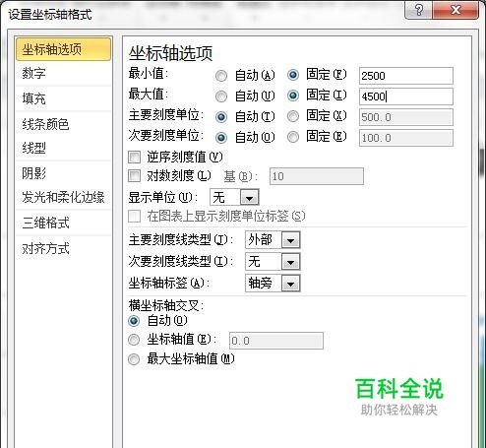
Task: Toggle 在图表上显示刻度单位标签 checkbox
Action: click(x=134, y=217)
